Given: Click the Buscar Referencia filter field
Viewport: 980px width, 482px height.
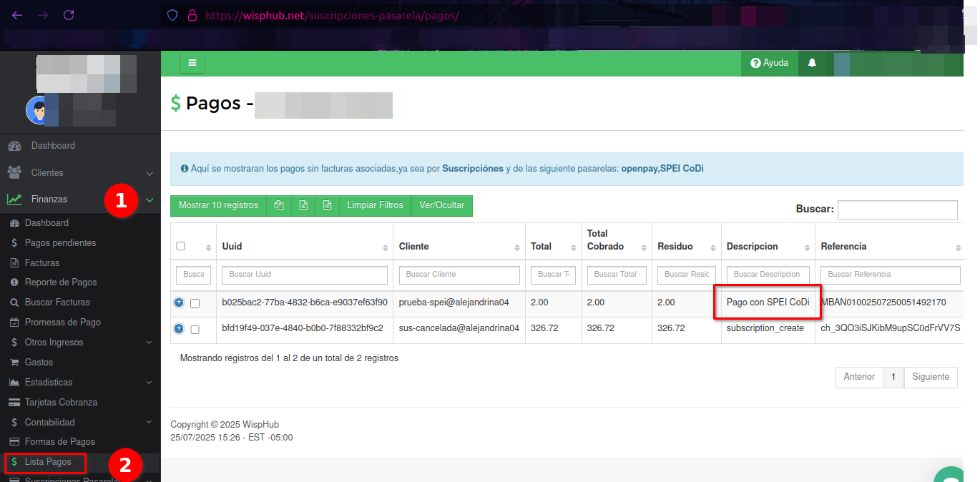Looking at the screenshot, I should pos(891,275).
